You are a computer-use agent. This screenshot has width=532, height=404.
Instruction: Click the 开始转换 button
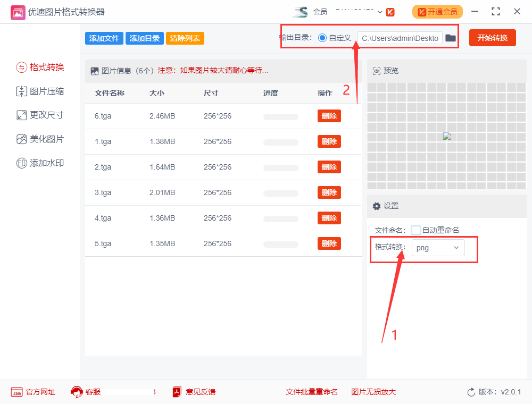(x=492, y=38)
